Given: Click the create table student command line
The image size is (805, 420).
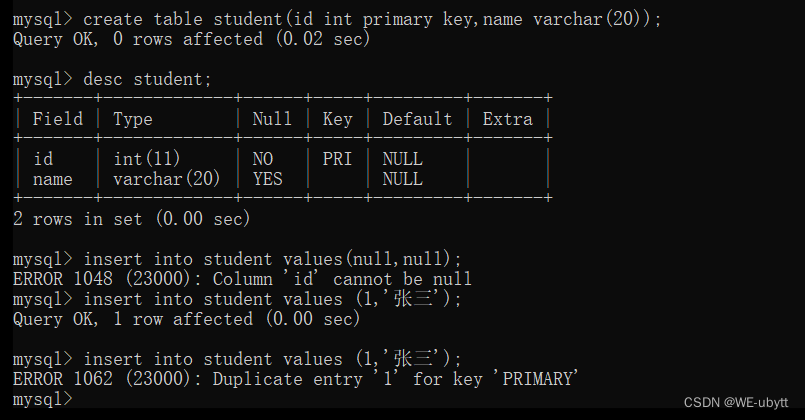Looking at the screenshot, I should click(x=372, y=19).
